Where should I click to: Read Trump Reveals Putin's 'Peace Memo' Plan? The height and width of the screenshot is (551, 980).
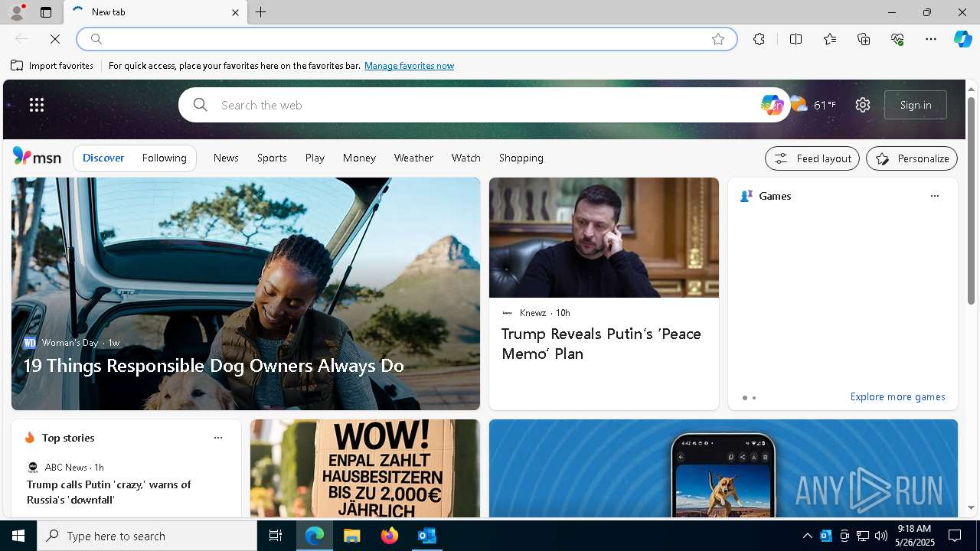[601, 344]
